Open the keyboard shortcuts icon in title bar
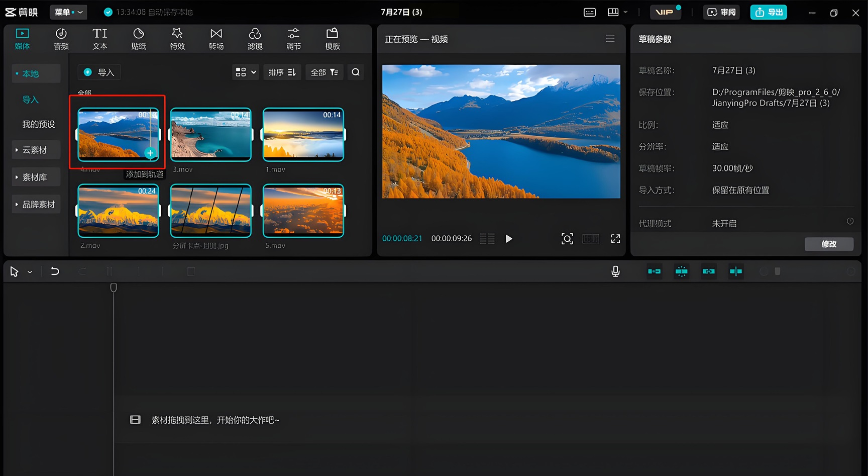This screenshot has width=868, height=476. pyautogui.click(x=590, y=12)
